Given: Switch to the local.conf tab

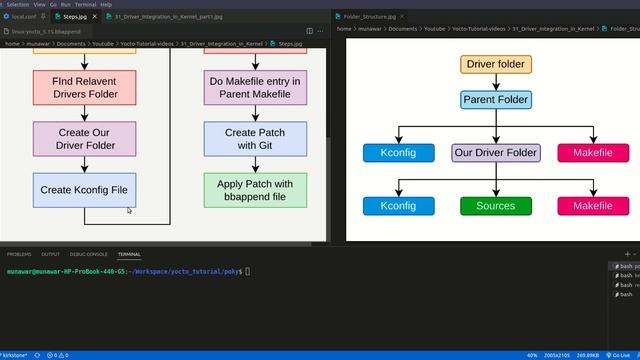Looking at the screenshot, I should 24,17.
